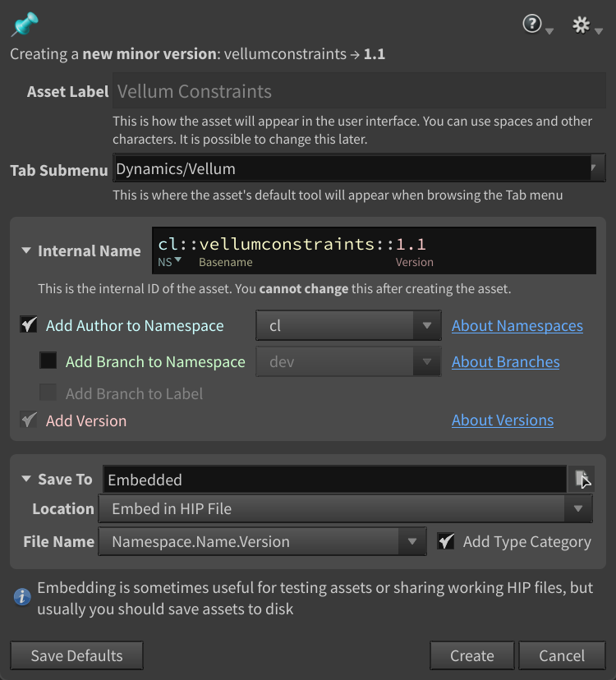The width and height of the screenshot is (616, 680).
Task: Open the About Versions link
Action: click(502, 420)
